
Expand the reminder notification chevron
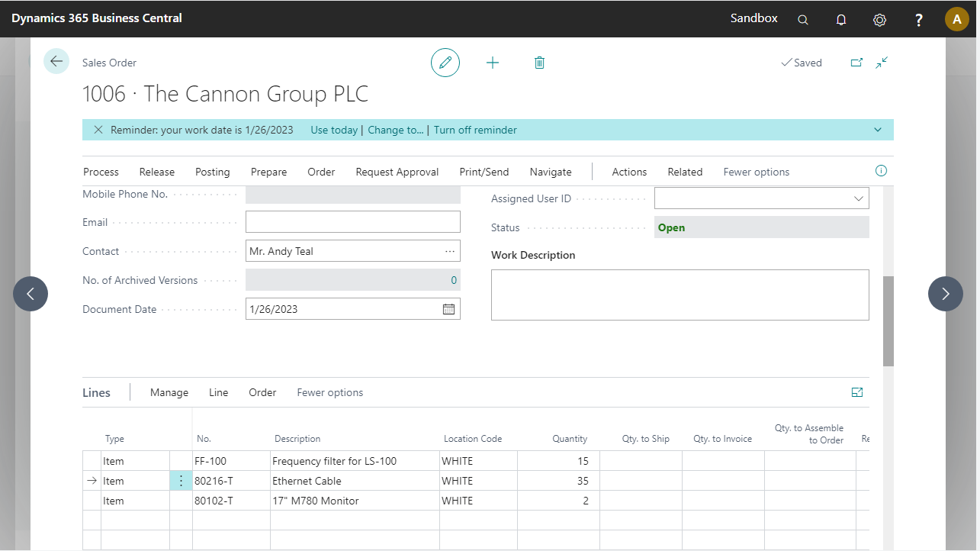(878, 130)
